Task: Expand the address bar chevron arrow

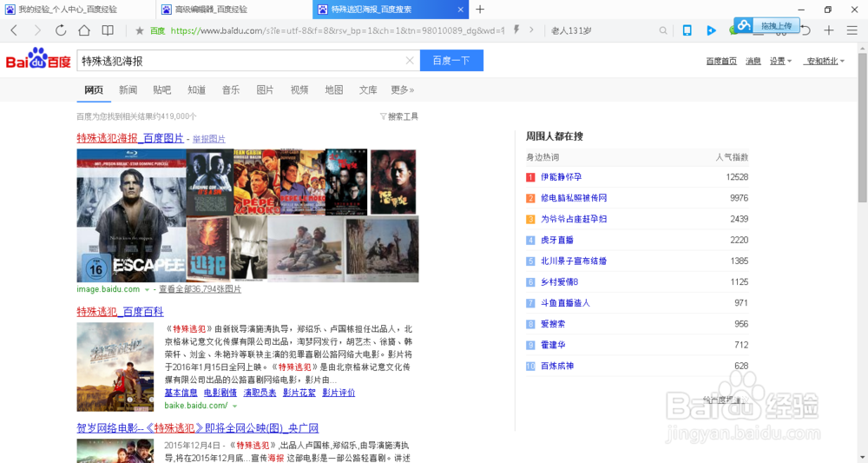Action: point(531,30)
